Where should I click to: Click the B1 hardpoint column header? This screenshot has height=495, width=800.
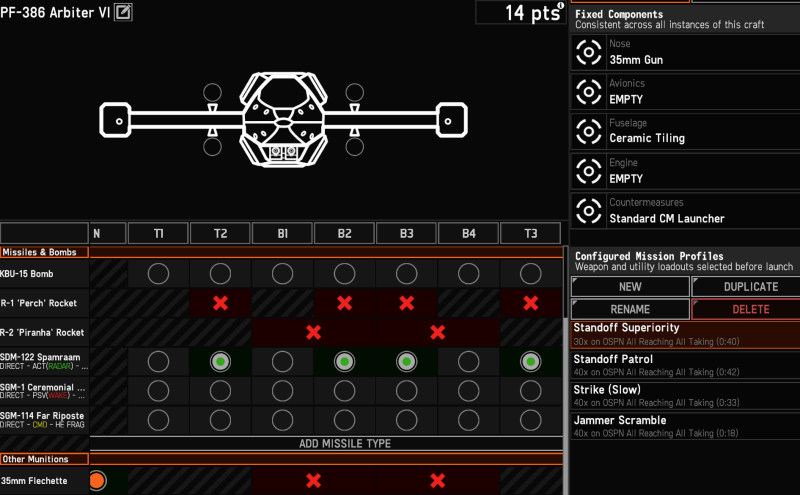[282, 234]
